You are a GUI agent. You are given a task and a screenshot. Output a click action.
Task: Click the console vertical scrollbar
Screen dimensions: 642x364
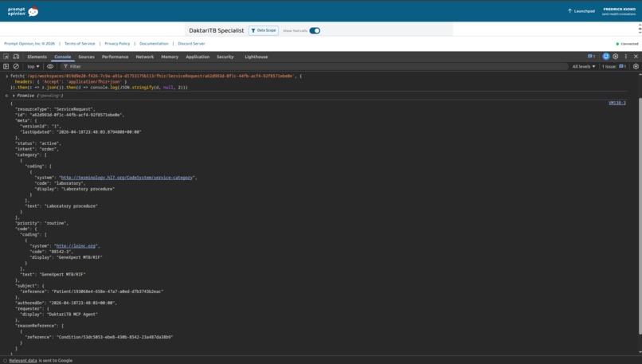tap(640, 217)
